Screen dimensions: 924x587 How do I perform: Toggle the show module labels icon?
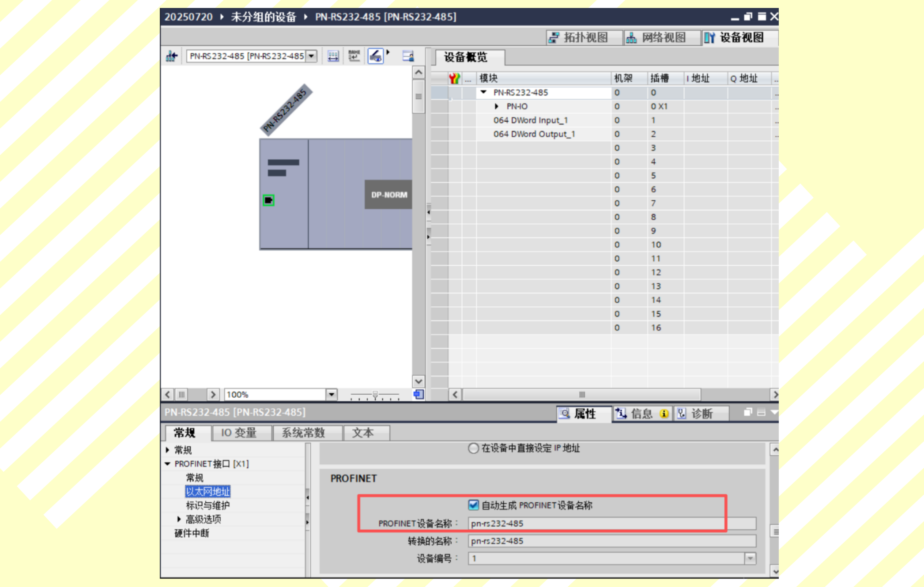(375, 56)
